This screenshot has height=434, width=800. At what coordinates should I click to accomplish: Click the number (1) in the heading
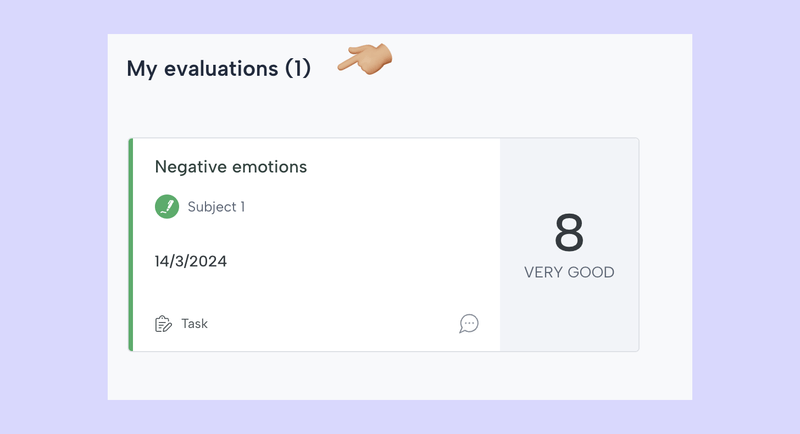(298, 69)
